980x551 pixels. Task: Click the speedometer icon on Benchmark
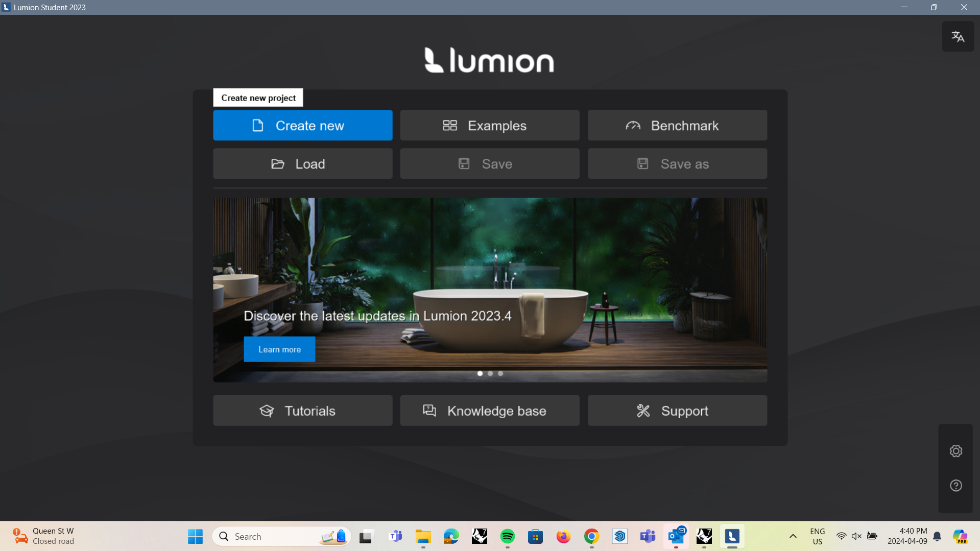[632, 125]
